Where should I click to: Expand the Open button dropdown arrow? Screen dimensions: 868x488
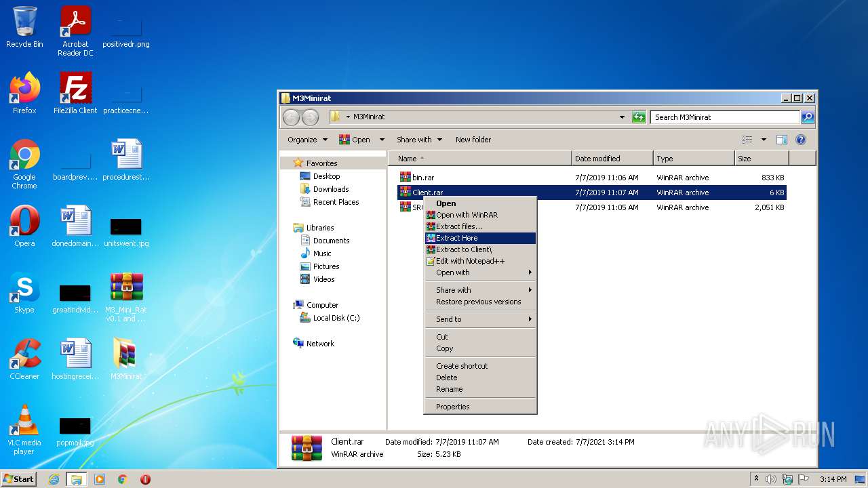pyautogui.click(x=381, y=140)
